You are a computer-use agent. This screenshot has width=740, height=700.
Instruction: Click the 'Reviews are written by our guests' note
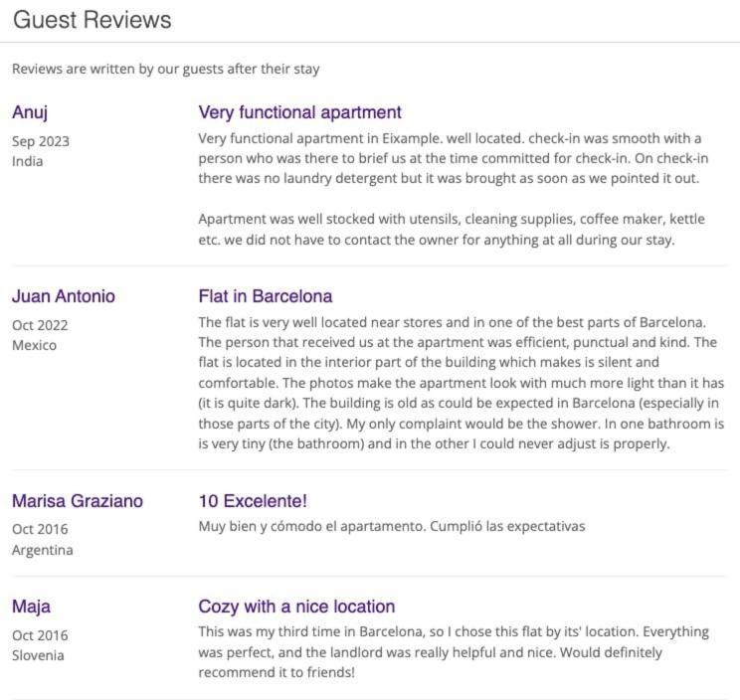(166, 69)
